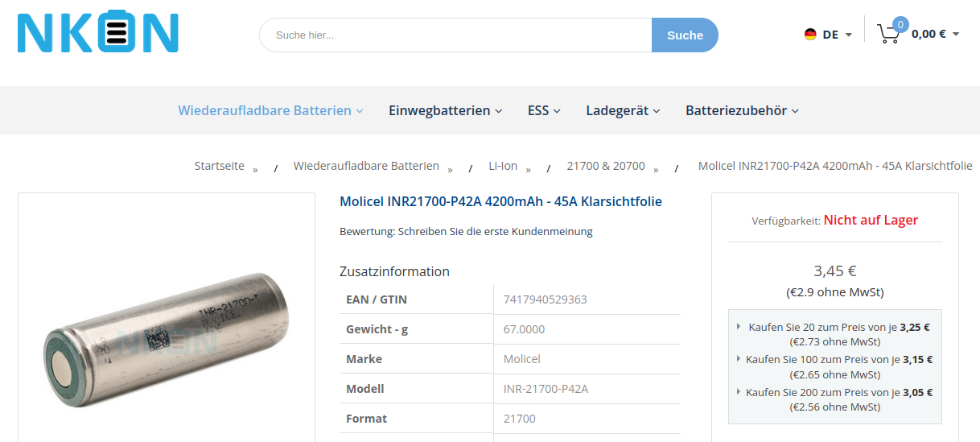This screenshot has height=442, width=980.
Task: Expand the cart total dropdown arrow
Action: point(956,34)
